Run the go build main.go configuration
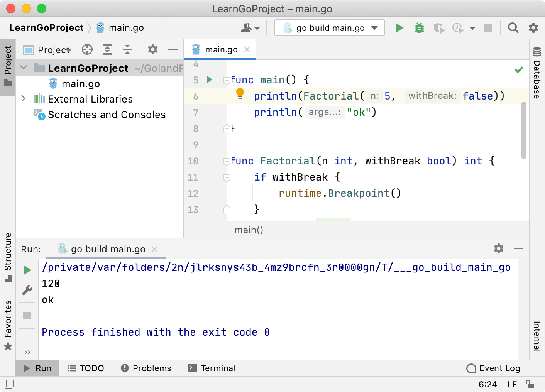 coord(399,28)
